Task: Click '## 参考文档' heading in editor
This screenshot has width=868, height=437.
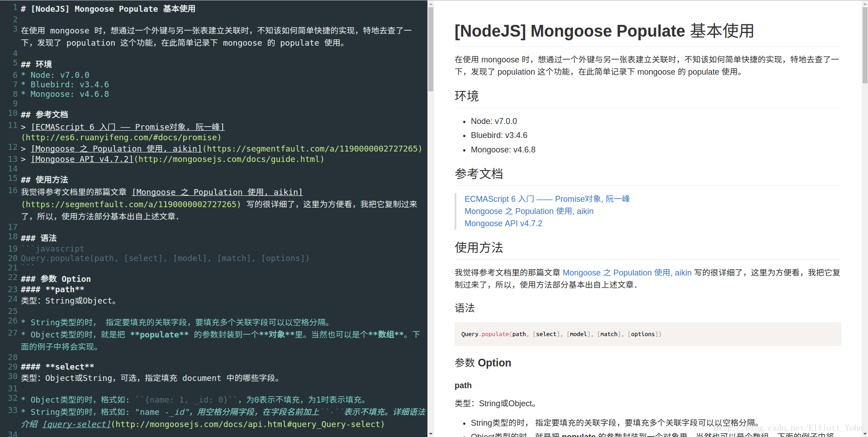Action: [x=44, y=114]
